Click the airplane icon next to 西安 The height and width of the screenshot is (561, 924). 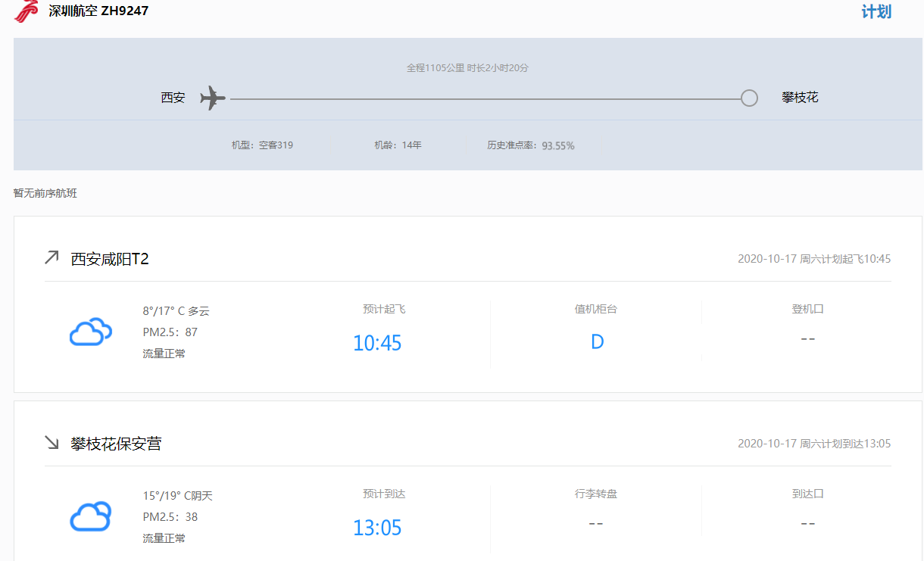coord(213,98)
